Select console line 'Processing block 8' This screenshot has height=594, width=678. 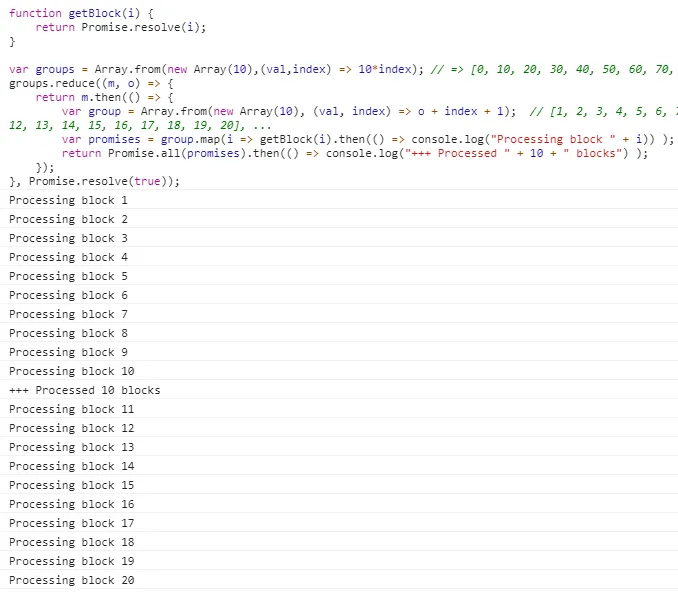coord(339,333)
